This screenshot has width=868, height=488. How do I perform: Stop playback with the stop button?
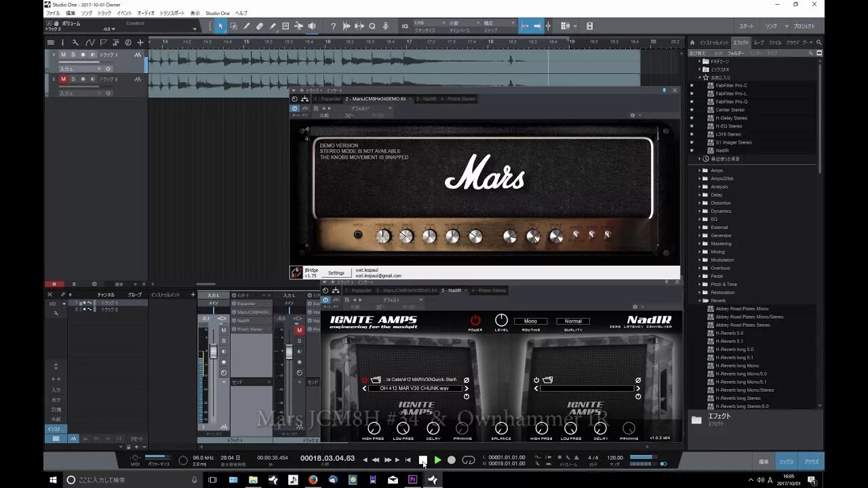click(x=422, y=460)
